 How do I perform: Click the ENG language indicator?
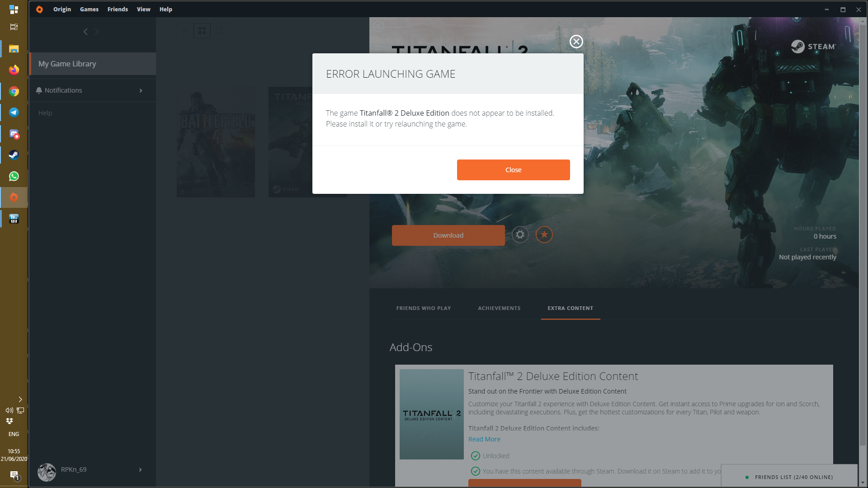14,434
